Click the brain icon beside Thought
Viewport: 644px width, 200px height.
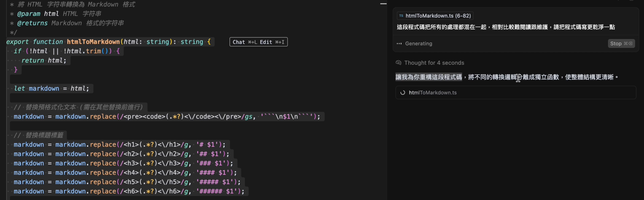(x=398, y=63)
